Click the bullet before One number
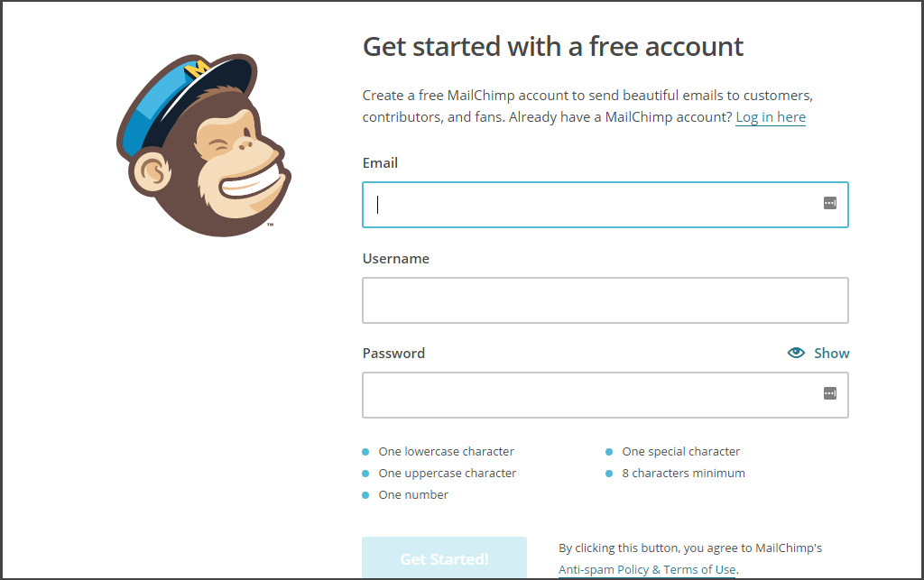Screen dimensions: 924x580 pyautogui.click(x=365, y=494)
